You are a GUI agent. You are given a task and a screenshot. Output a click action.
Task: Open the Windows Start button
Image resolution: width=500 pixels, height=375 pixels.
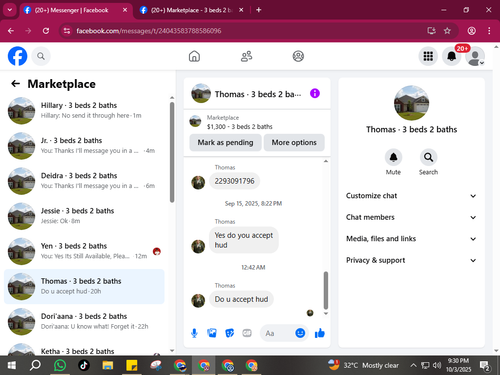(x=12, y=365)
